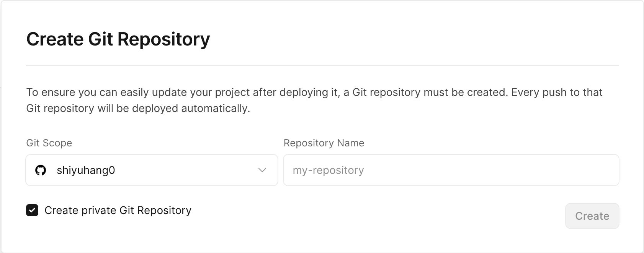Click the my-repository placeholder text box
The width and height of the screenshot is (644, 253).
451,170
